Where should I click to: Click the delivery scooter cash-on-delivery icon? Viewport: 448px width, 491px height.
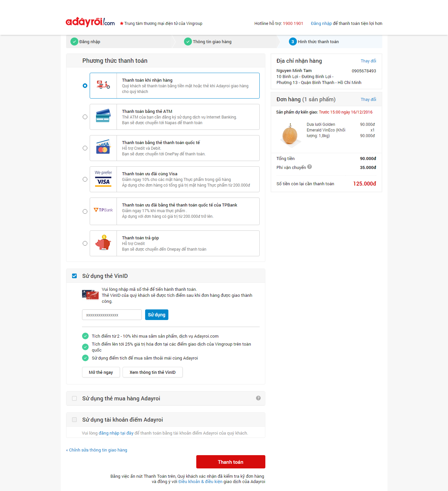tap(103, 85)
